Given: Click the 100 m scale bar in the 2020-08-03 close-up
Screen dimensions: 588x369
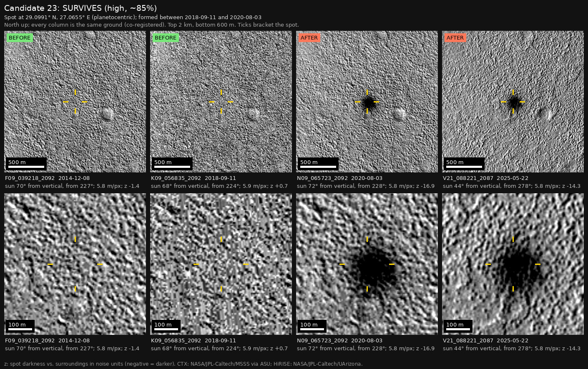Looking at the screenshot, I should (312, 327).
